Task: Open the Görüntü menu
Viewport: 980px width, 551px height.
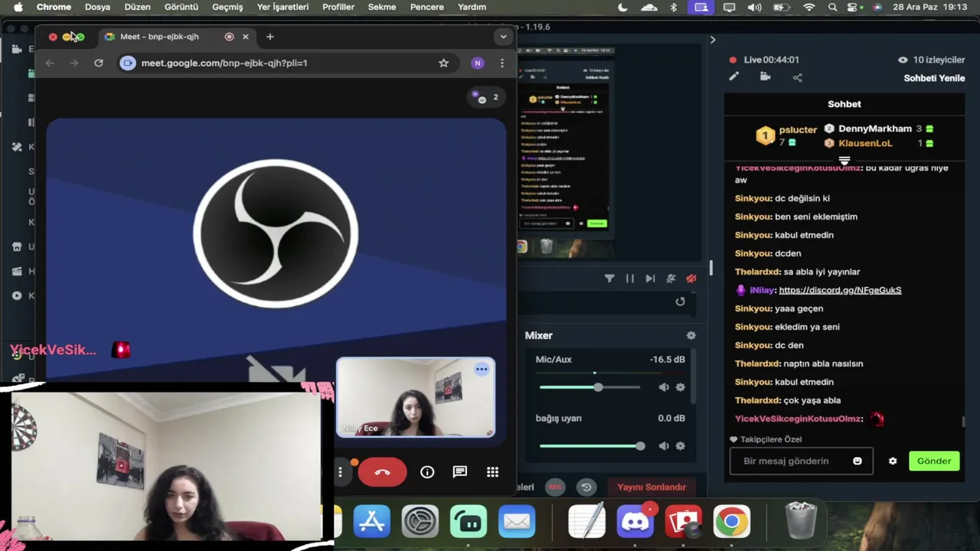Action: pyautogui.click(x=181, y=7)
